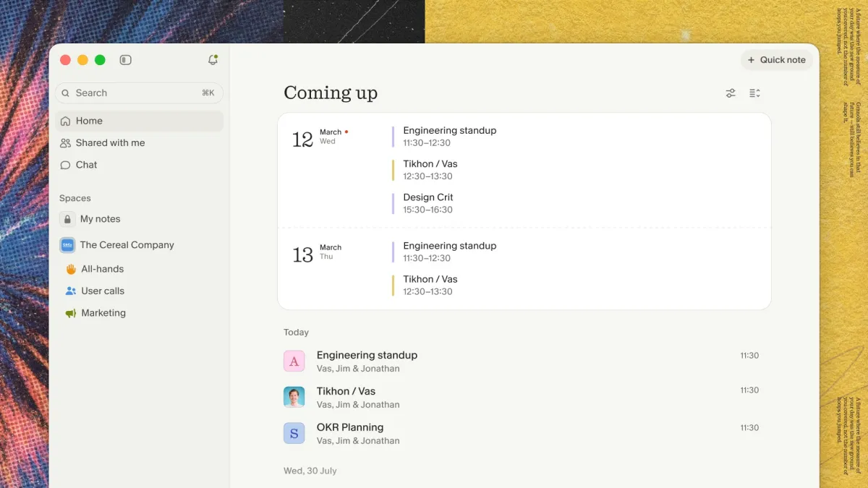Open the filter sliders icon above the agenda
The width and height of the screenshot is (868, 488).
click(x=731, y=93)
